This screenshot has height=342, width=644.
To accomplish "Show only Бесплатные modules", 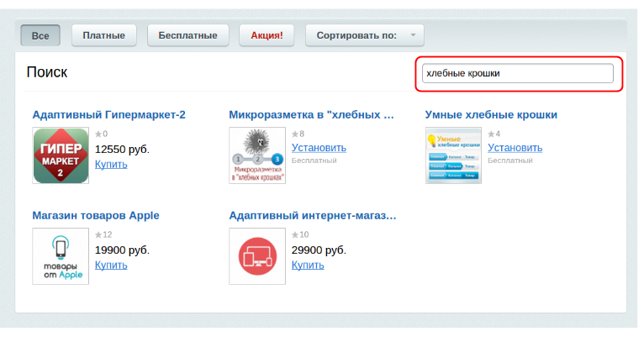I will click(188, 35).
